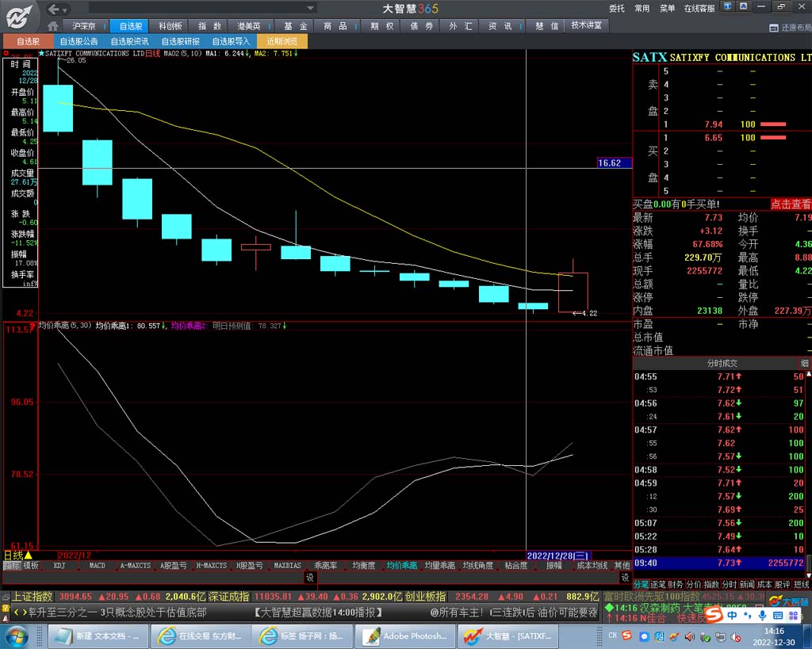Open the back-history dropdown arrow
This screenshot has width=812, height=649.
[x=65, y=10]
